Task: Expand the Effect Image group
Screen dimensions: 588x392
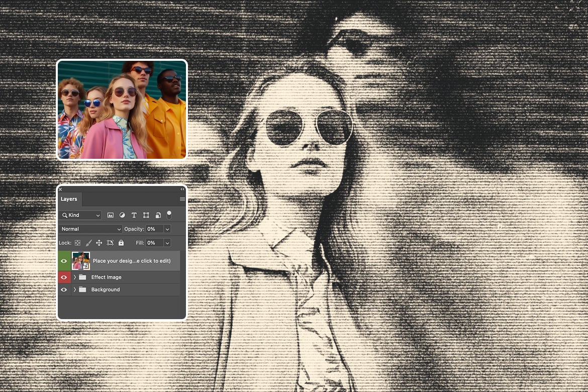Action: (x=74, y=277)
